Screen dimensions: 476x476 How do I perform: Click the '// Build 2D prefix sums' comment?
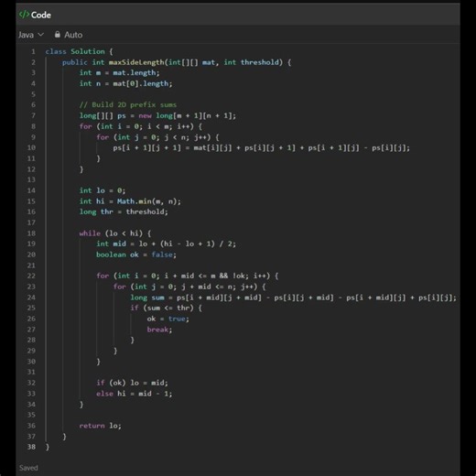point(128,105)
